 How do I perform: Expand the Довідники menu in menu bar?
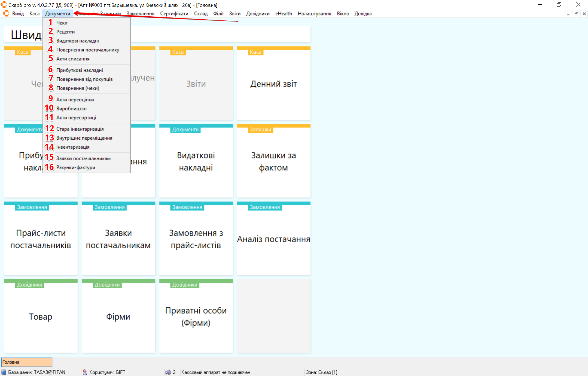coord(258,14)
